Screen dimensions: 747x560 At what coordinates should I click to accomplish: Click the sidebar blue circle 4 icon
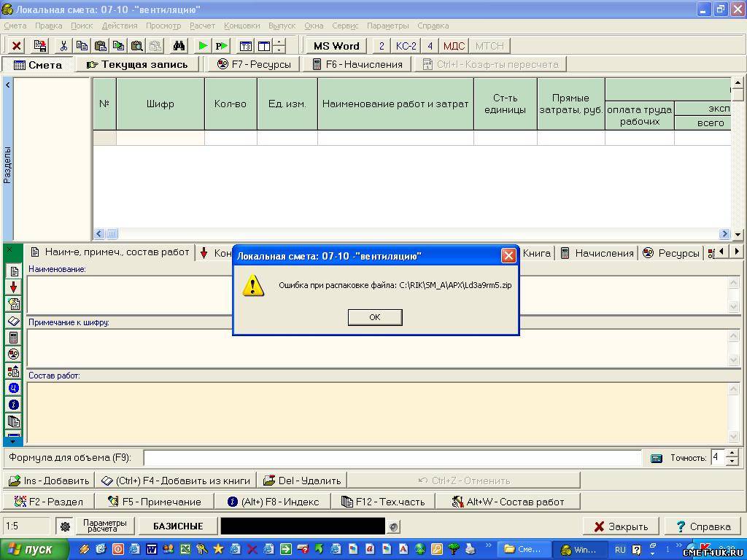point(14,388)
